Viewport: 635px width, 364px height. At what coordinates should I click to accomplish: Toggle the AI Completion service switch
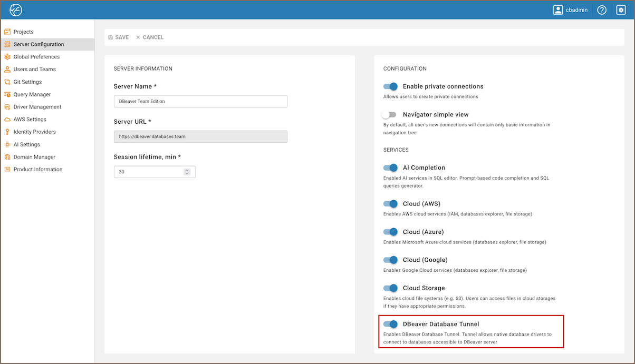pyautogui.click(x=390, y=168)
